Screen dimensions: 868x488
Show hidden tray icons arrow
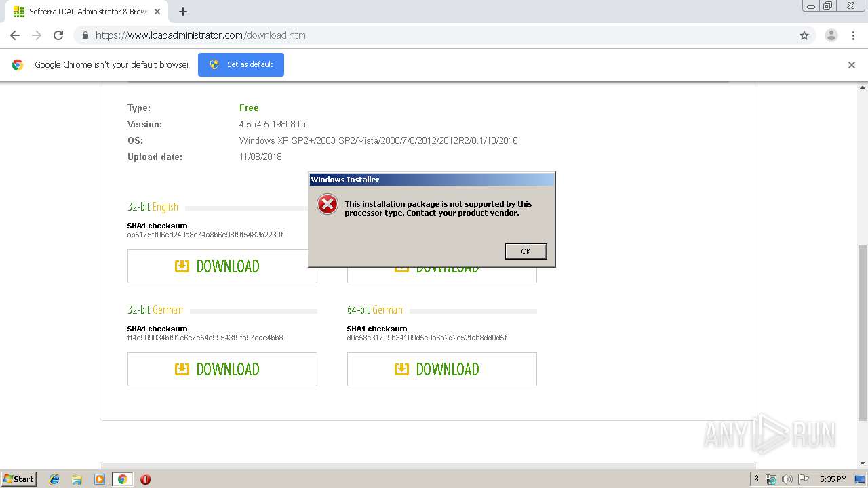pyautogui.click(x=757, y=479)
